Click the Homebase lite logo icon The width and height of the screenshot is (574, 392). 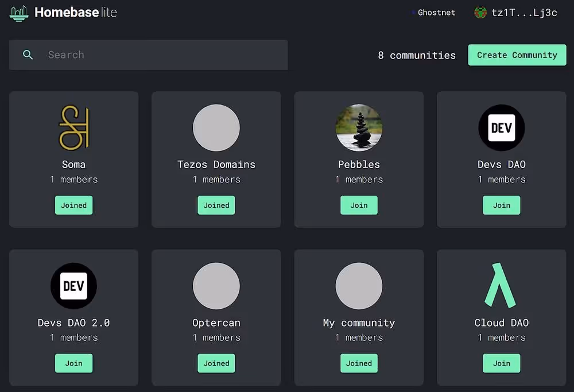18,12
